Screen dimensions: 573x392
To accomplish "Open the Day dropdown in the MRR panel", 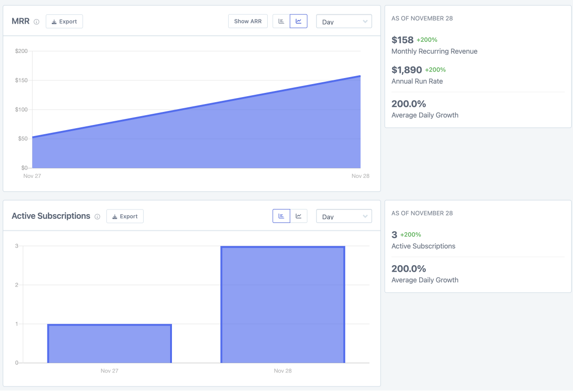I will (x=344, y=21).
